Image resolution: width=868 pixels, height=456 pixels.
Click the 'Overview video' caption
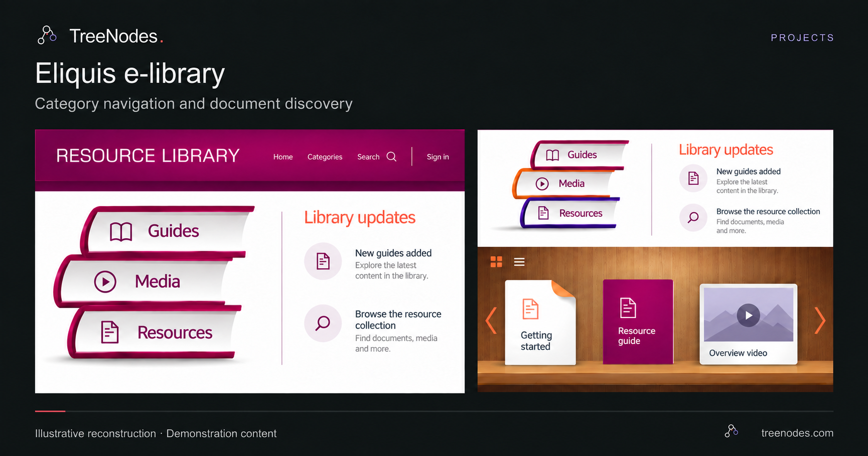tap(738, 353)
